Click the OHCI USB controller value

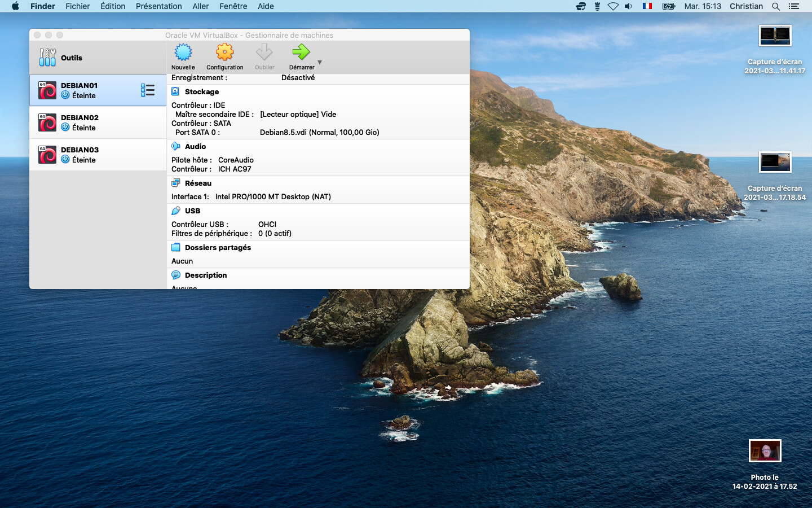(267, 224)
